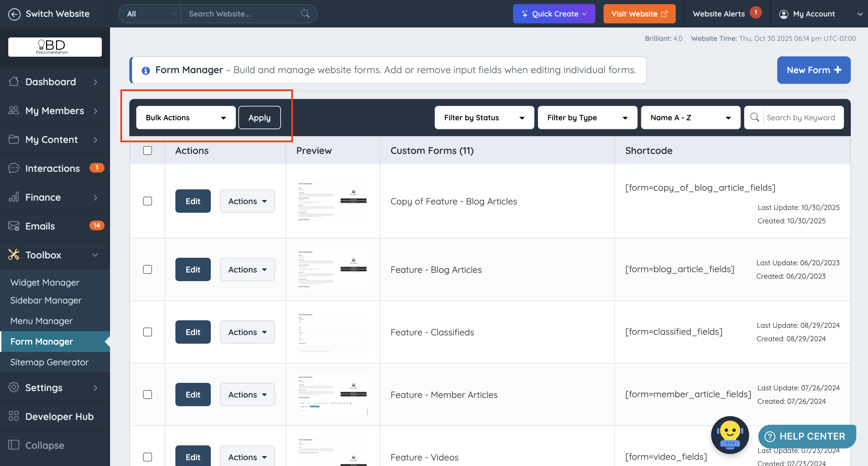Image resolution: width=868 pixels, height=466 pixels.
Task: Open Actions dropdown for Feature - Member Articles
Action: click(247, 395)
